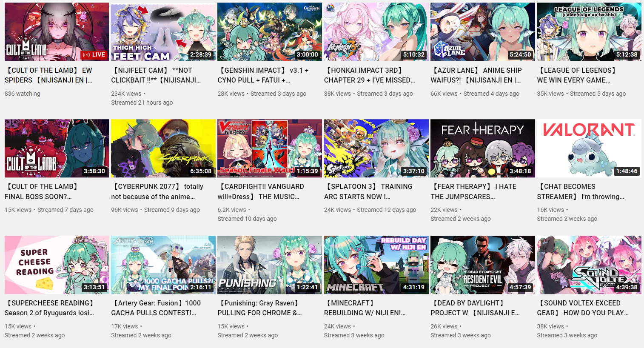This screenshot has width=644, height=348.
Task: Click the 5:12:38 duration badge on League thumbnail
Action: [x=627, y=54]
